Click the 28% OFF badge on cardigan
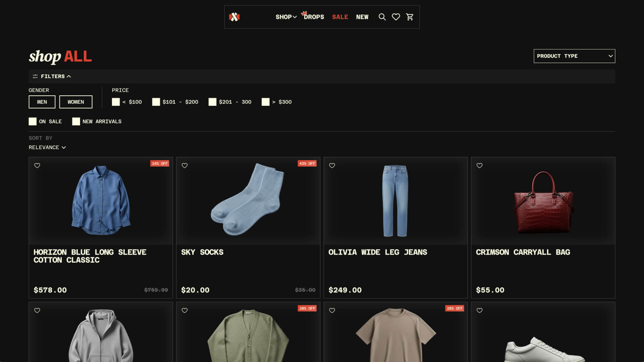This screenshot has height=362, width=644. (x=307, y=308)
